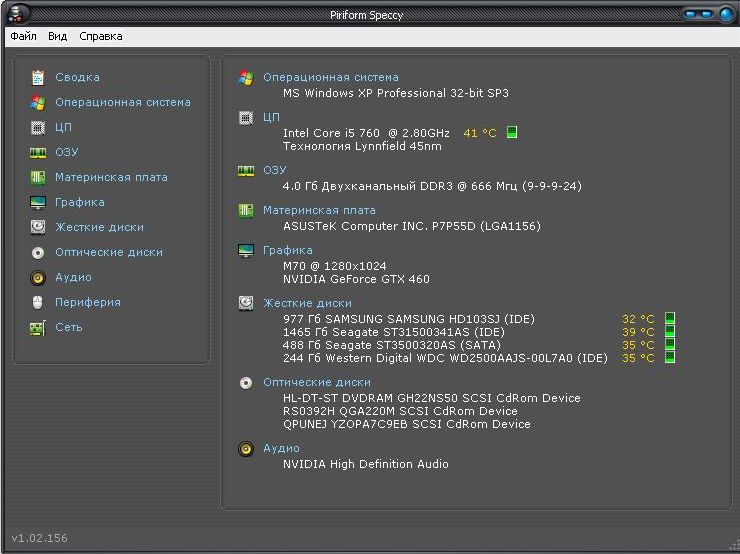
Task: Click the motherboard icon in the summary panel
Action: click(246, 210)
